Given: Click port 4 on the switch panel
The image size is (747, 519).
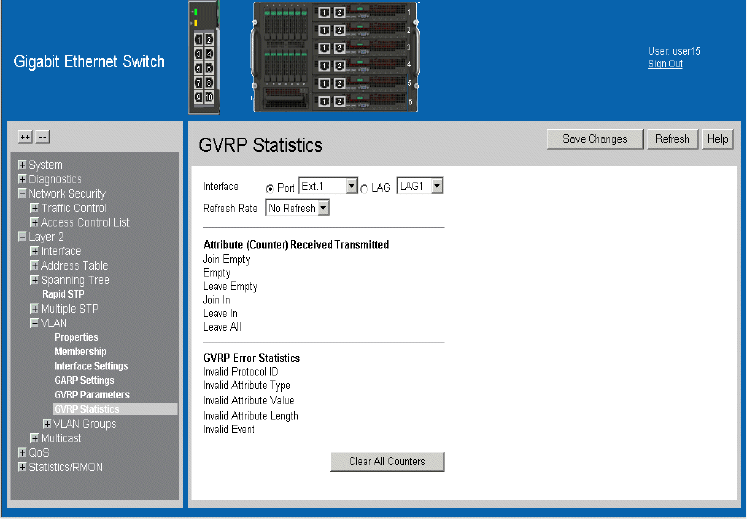Looking at the screenshot, I should 209,53.
